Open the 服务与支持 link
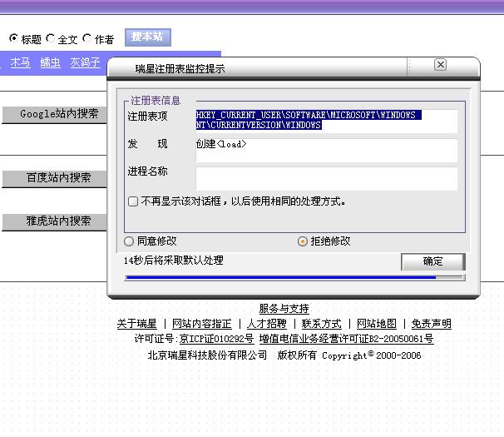The image size is (504, 437). click(284, 309)
